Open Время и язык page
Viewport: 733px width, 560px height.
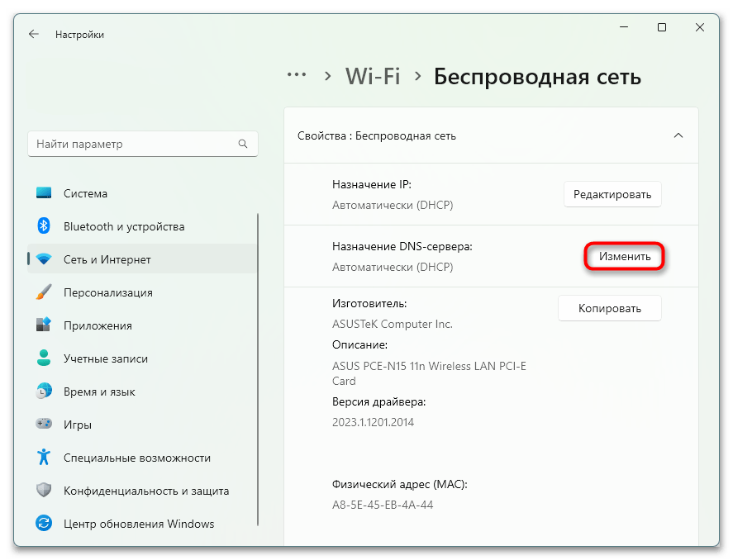click(142, 392)
